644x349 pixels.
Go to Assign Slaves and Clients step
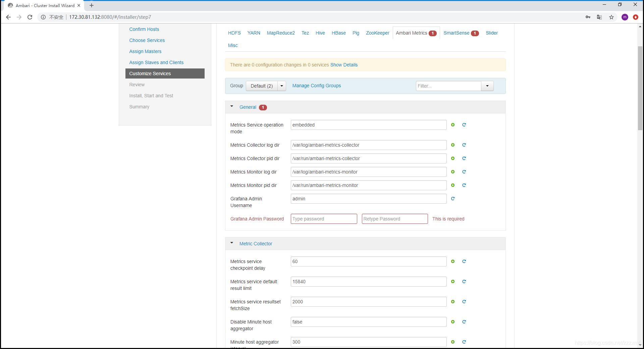(x=156, y=62)
